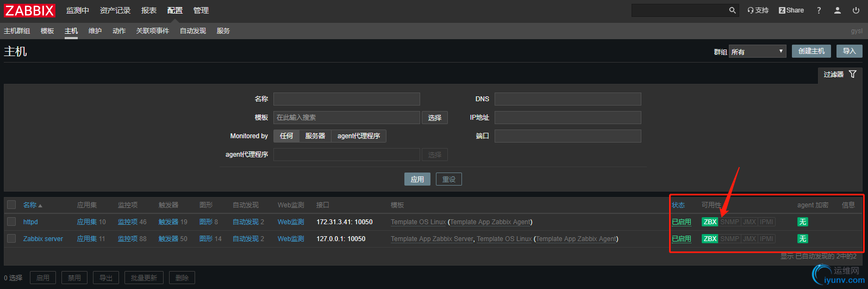The height and width of the screenshot is (289, 868).
Task: Open the 监测中 top menu
Action: click(78, 10)
